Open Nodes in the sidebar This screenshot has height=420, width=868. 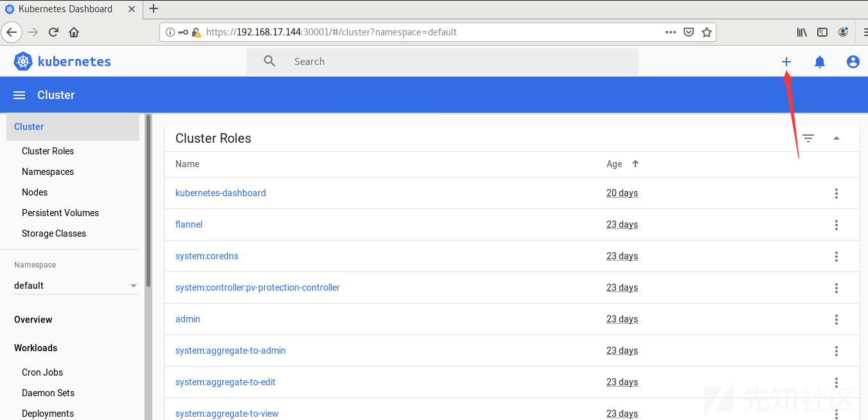click(35, 192)
